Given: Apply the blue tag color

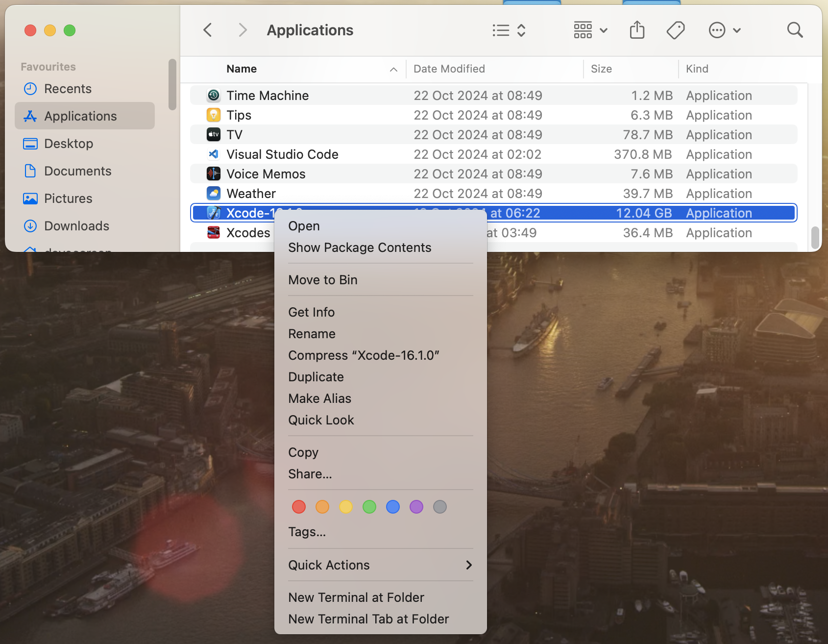Looking at the screenshot, I should pos(393,507).
